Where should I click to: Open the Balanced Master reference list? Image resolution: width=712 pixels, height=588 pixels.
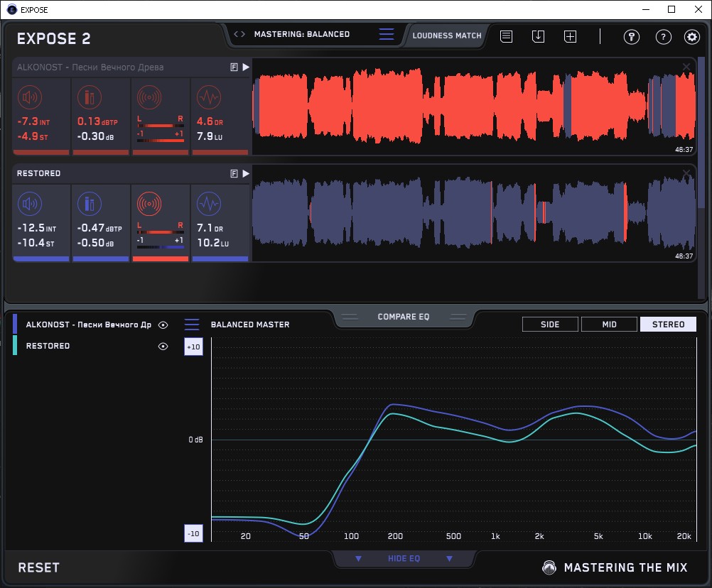192,325
